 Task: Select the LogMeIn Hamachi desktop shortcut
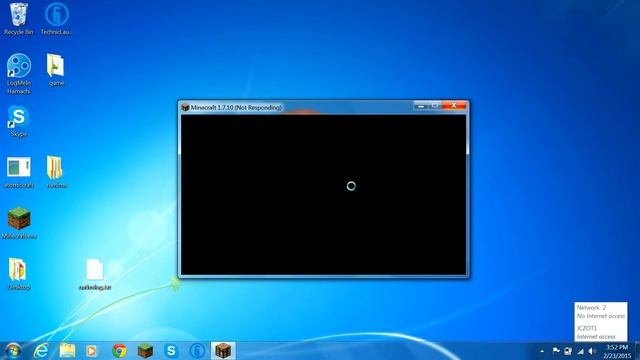click(18, 73)
